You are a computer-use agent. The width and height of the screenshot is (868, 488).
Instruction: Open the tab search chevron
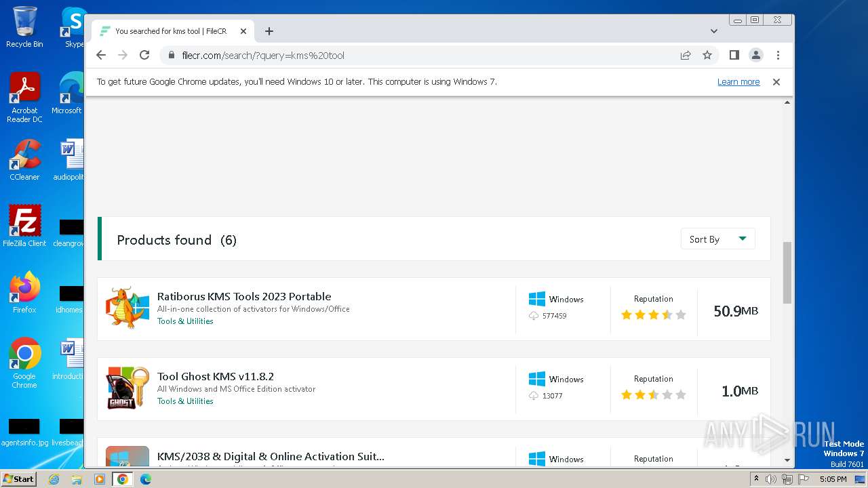(713, 31)
